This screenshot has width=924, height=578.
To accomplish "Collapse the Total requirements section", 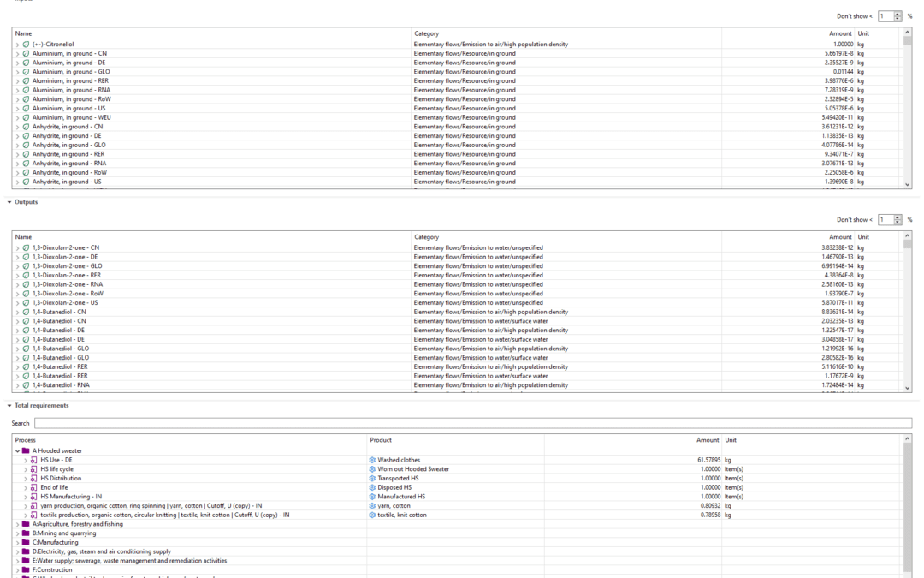I will (9, 406).
